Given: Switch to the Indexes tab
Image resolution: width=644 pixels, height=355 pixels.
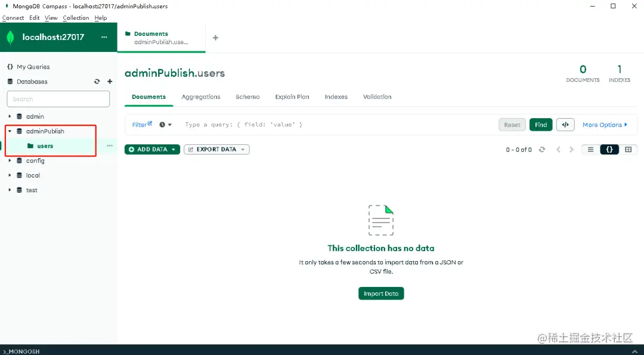Looking at the screenshot, I should point(336,97).
